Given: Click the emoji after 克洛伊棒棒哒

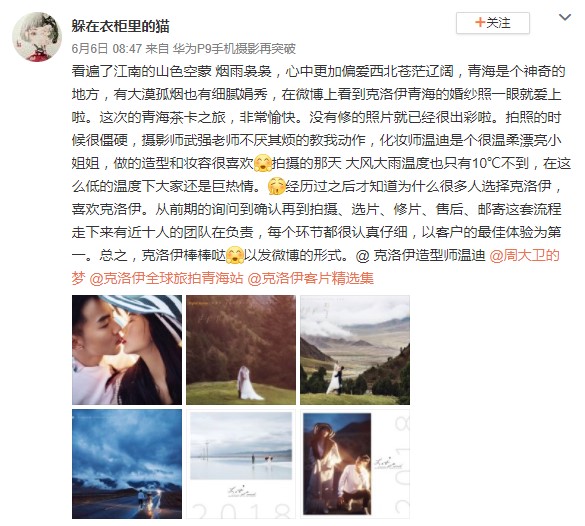Looking at the screenshot, I should [x=235, y=256].
